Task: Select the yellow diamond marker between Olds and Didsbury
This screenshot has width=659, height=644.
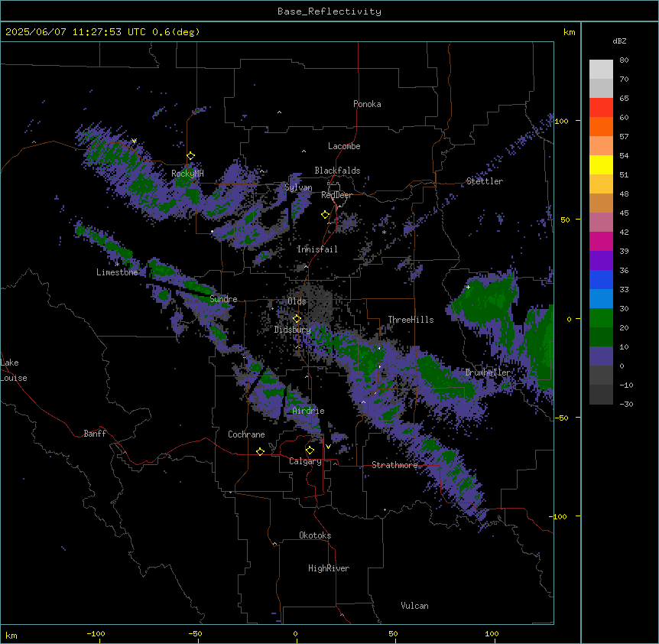Action: [297, 318]
